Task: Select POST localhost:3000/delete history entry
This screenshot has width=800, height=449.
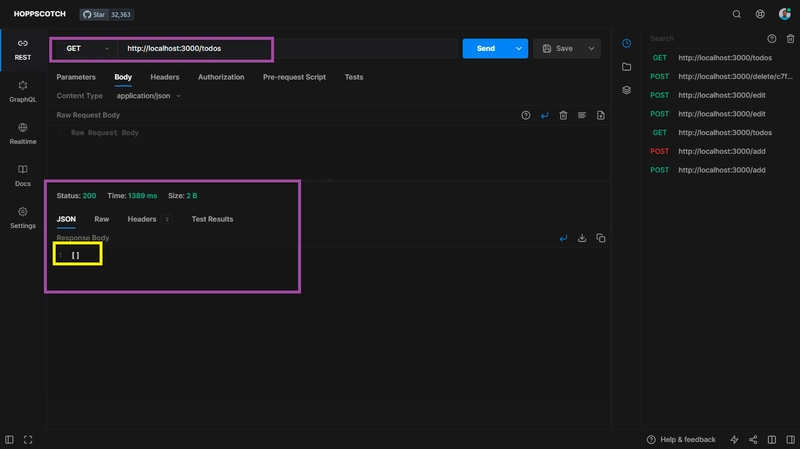Action: [x=719, y=77]
